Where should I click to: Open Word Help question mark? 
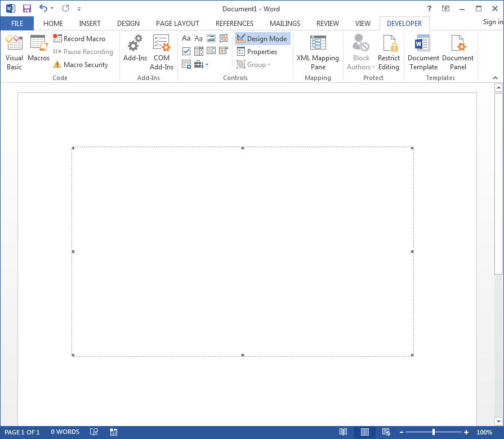pos(429,8)
